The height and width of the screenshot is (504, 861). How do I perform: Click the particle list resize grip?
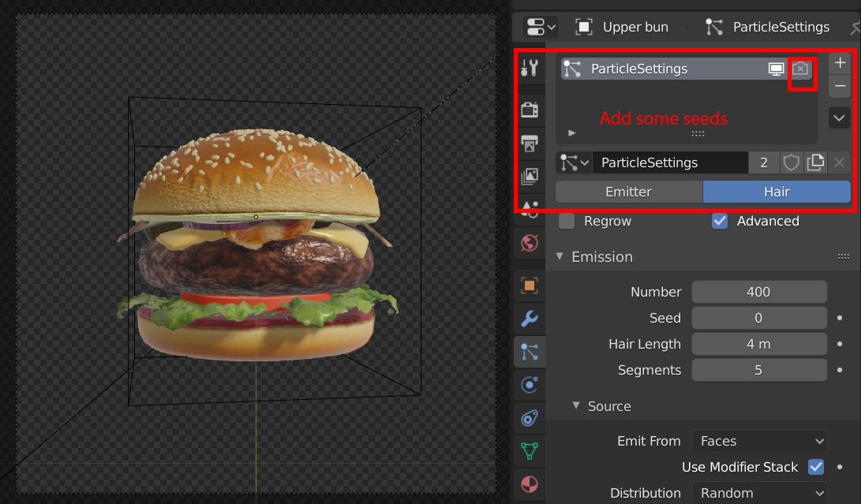point(698,134)
